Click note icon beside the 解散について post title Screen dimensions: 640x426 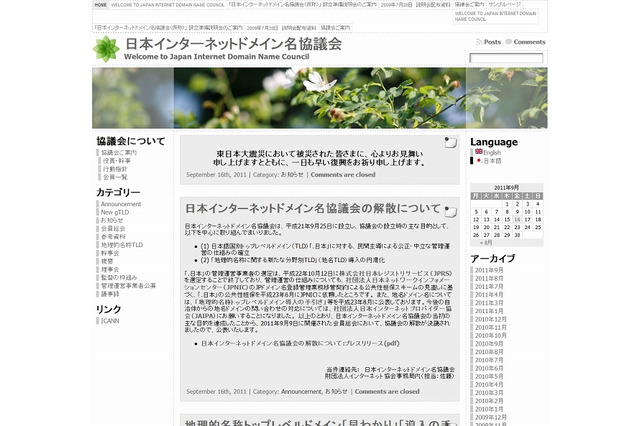pos(451,211)
